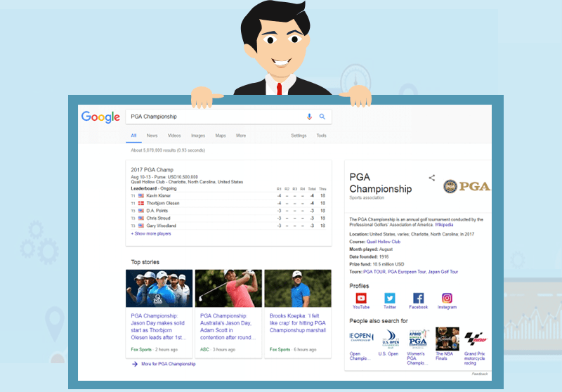Expand Show more players

pos(151,234)
